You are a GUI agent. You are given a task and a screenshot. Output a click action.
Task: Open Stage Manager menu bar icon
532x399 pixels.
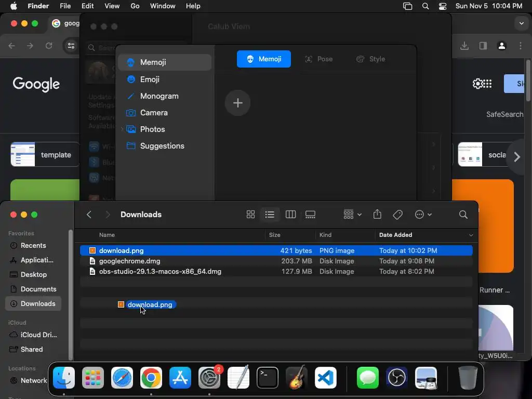coord(407,6)
